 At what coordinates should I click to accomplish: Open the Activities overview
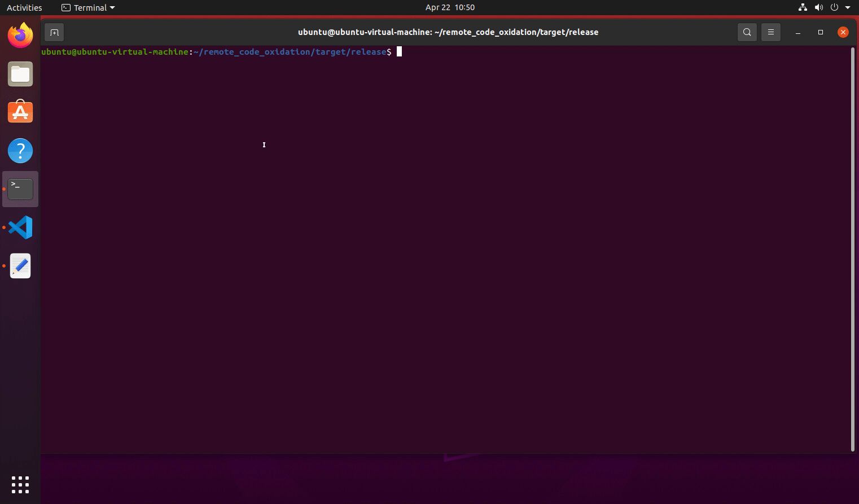pyautogui.click(x=24, y=8)
